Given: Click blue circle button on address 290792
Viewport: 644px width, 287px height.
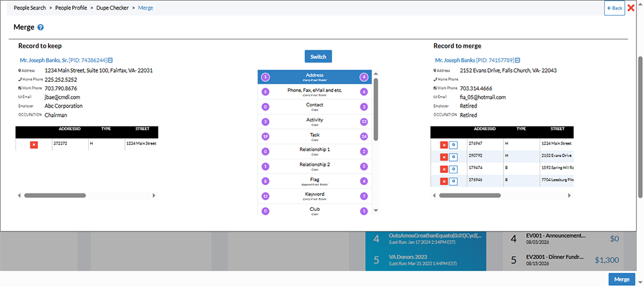Looking at the screenshot, I should coord(453,157).
